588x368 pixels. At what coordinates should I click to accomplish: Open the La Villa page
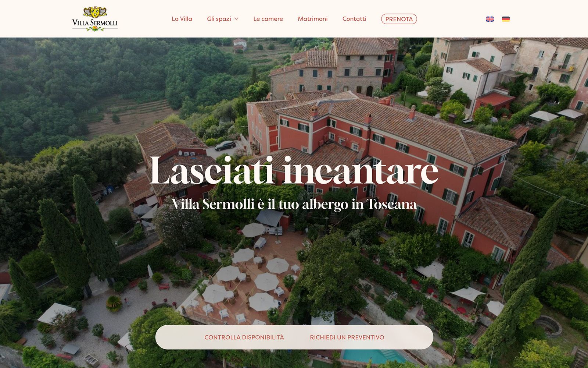(x=182, y=19)
